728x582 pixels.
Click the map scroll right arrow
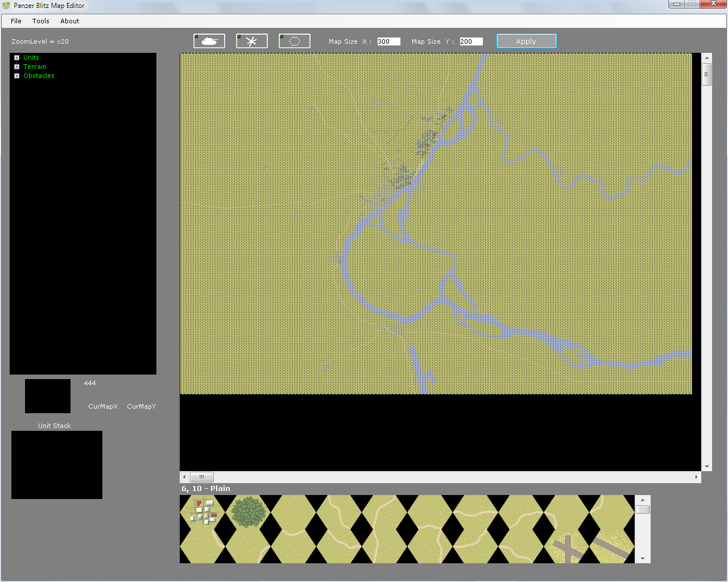click(x=696, y=477)
